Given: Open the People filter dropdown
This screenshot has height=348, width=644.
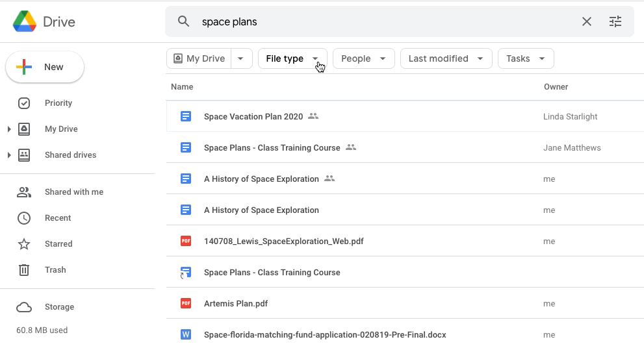Looking at the screenshot, I should click(363, 58).
